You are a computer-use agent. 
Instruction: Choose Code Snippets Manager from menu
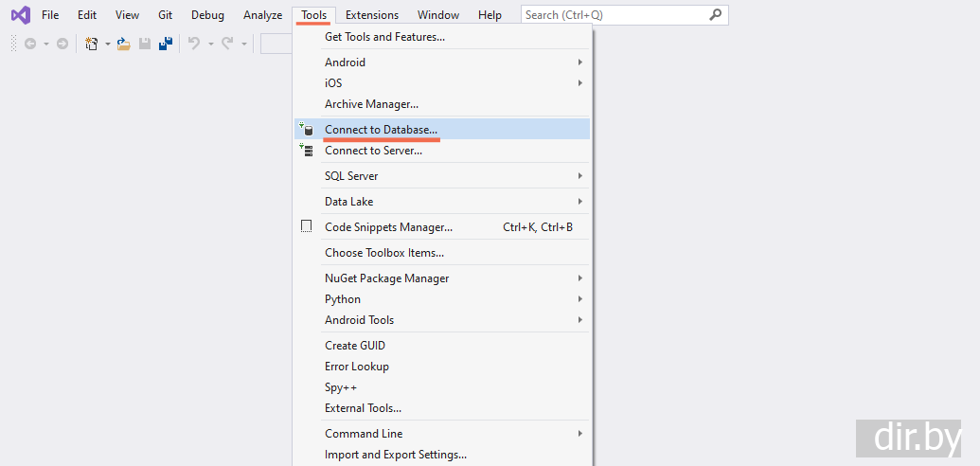coord(388,227)
